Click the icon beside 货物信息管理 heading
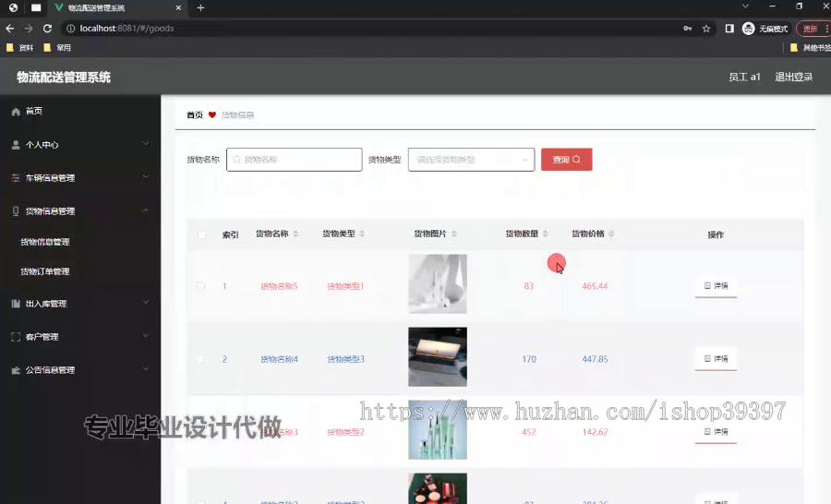 [x=16, y=211]
